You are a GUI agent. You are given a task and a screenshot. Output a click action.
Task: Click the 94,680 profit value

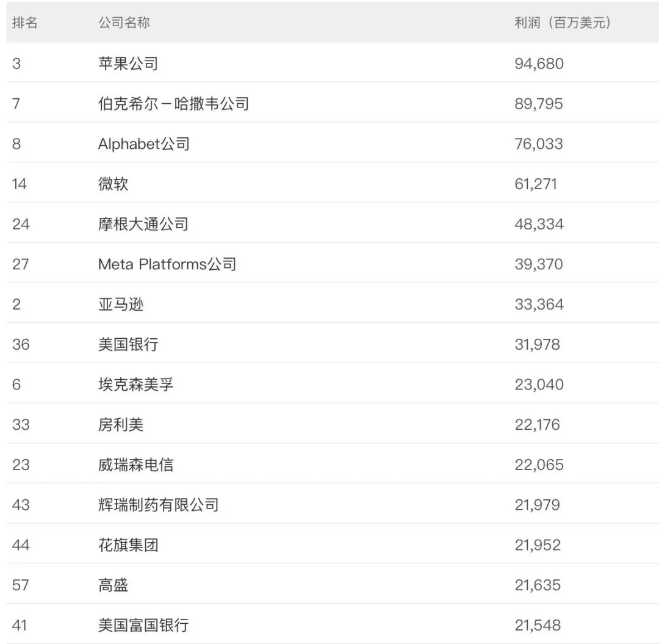coord(539,63)
